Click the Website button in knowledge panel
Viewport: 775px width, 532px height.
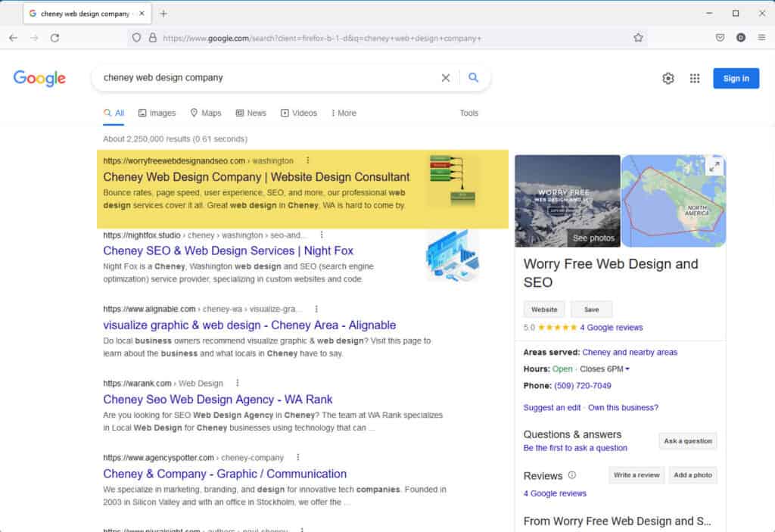point(544,310)
